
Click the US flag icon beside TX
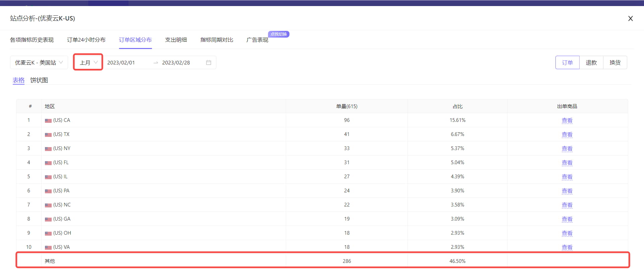click(48, 135)
